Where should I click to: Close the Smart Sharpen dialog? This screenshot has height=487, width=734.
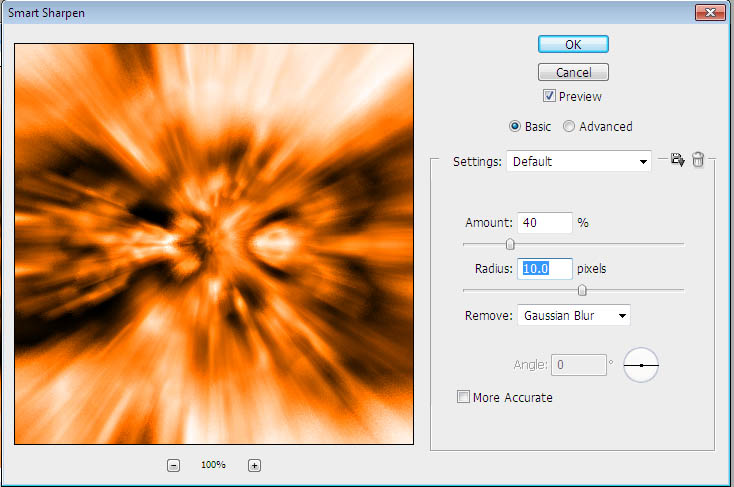[x=710, y=13]
